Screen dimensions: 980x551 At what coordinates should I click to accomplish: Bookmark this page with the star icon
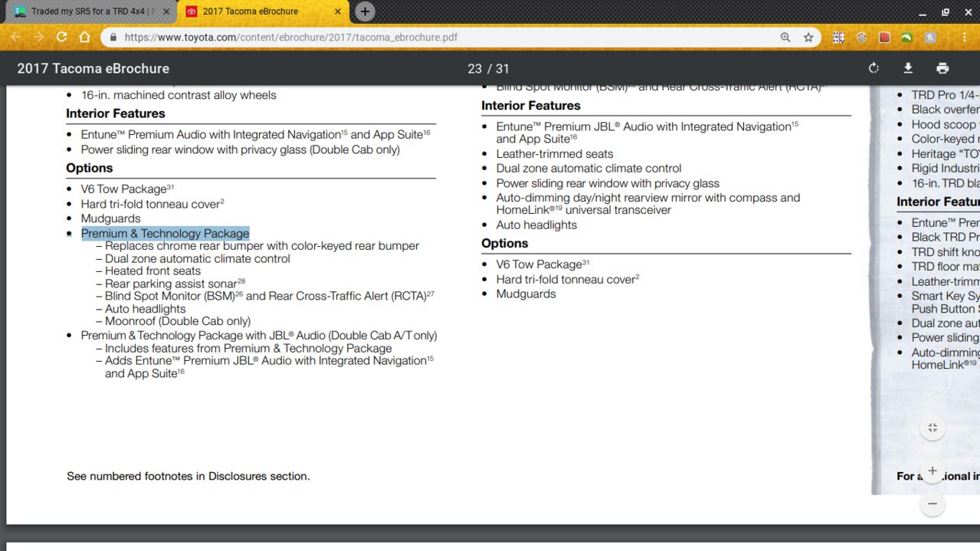808,37
